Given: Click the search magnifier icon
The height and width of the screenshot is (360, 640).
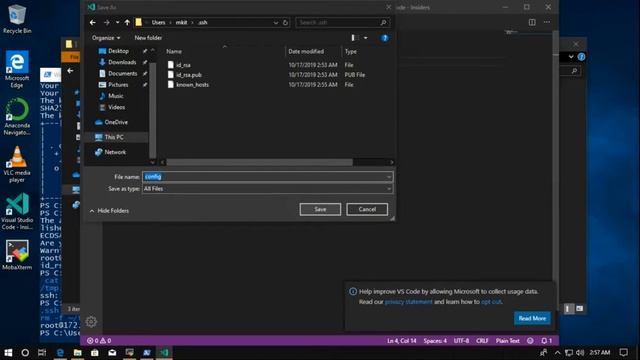Looking at the screenshot, I should coord(383,22).
